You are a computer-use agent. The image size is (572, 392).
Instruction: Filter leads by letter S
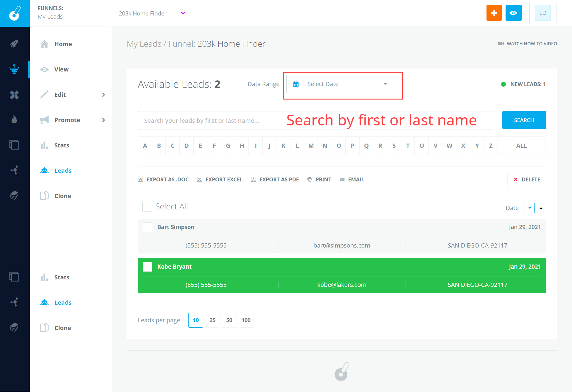coord(394,146)
